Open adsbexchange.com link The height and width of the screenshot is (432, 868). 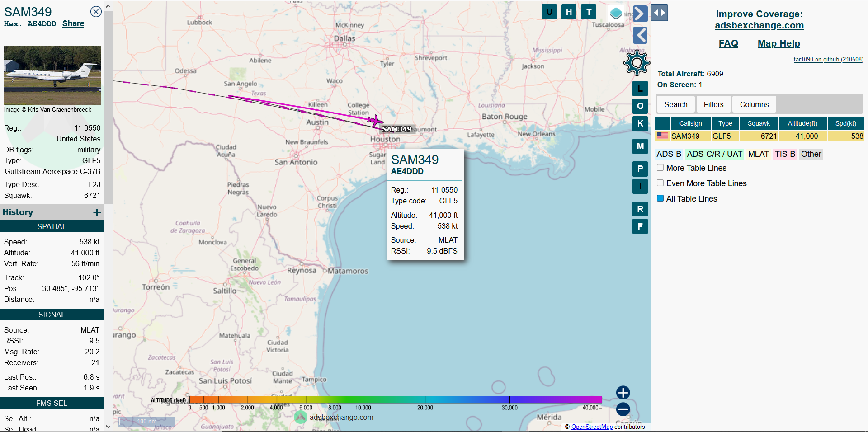(759, 25)
